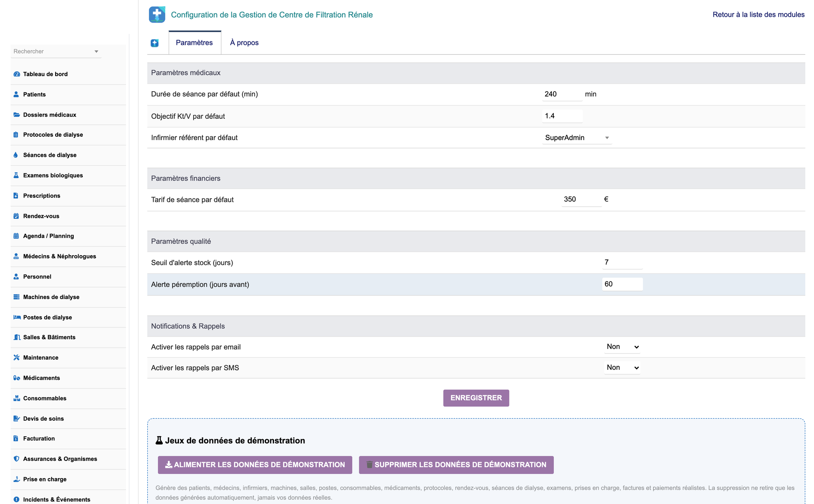
Task: Click the Salles & Bâtiments building icon
Action: click(x=17, y=337)
